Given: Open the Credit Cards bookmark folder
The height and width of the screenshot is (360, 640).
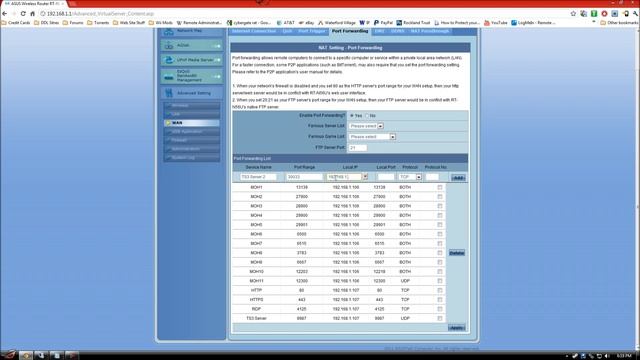Looking at the screenshot, I should pyautogui.click(x=16, y=23).
